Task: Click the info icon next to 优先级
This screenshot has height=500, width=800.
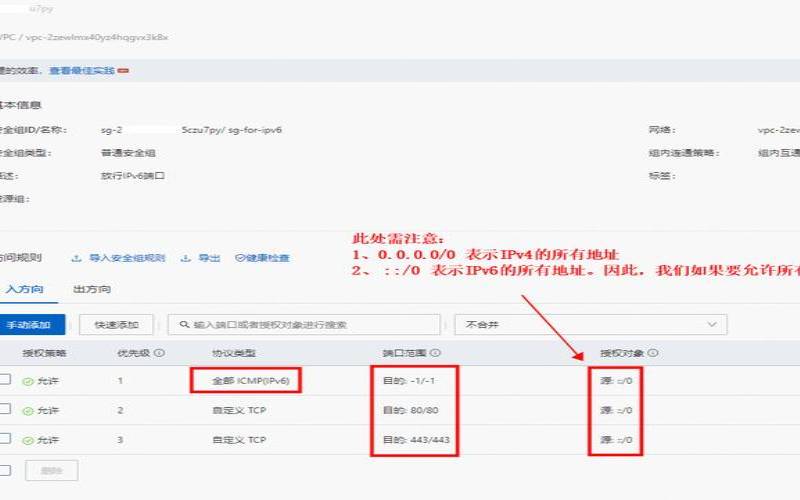Action: 160,353
